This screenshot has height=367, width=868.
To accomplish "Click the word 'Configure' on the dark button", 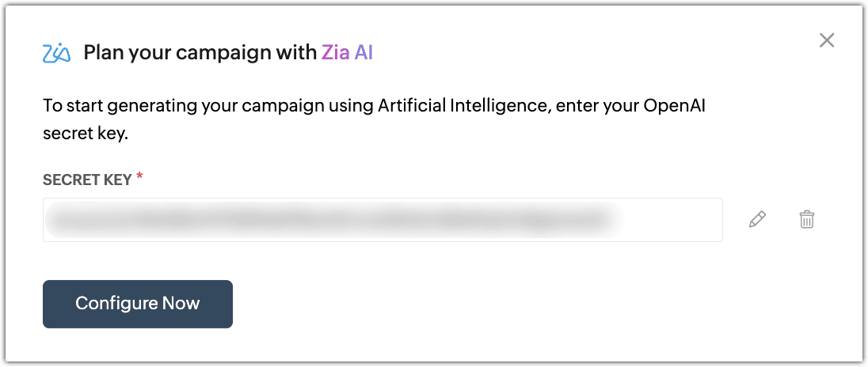I will tap(116, 304).
